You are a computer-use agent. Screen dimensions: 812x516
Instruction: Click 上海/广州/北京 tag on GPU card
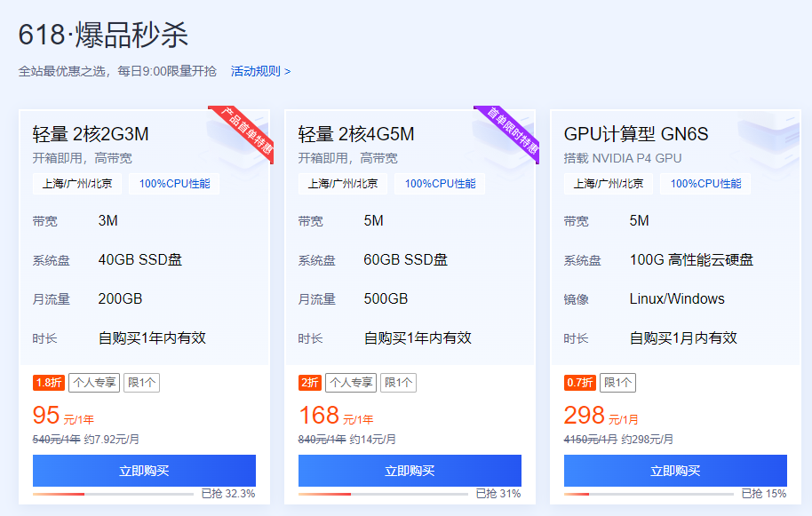(x=609, y=184)
